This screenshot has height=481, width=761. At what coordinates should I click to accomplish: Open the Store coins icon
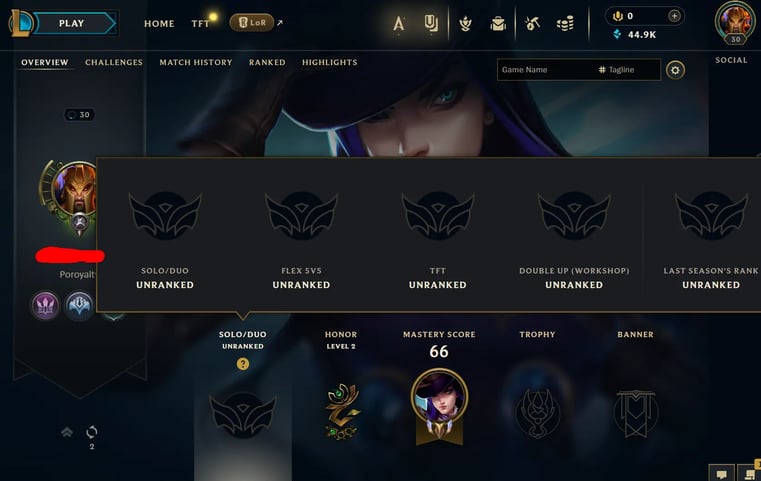point(565,23)
